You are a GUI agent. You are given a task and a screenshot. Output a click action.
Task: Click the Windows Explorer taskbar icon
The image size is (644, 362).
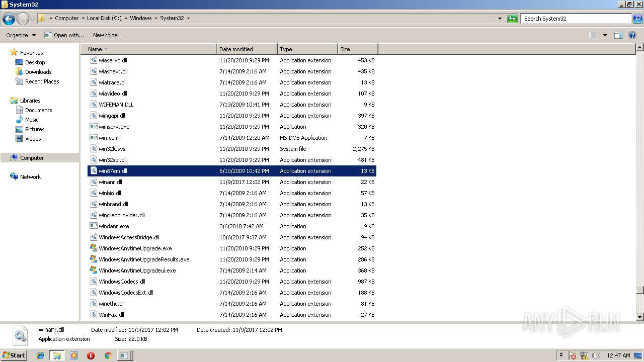pyautogui.click(x=57, y=355)
